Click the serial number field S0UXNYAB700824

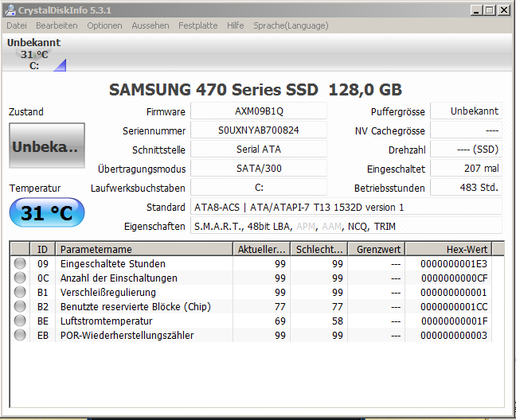click(259, 130)
